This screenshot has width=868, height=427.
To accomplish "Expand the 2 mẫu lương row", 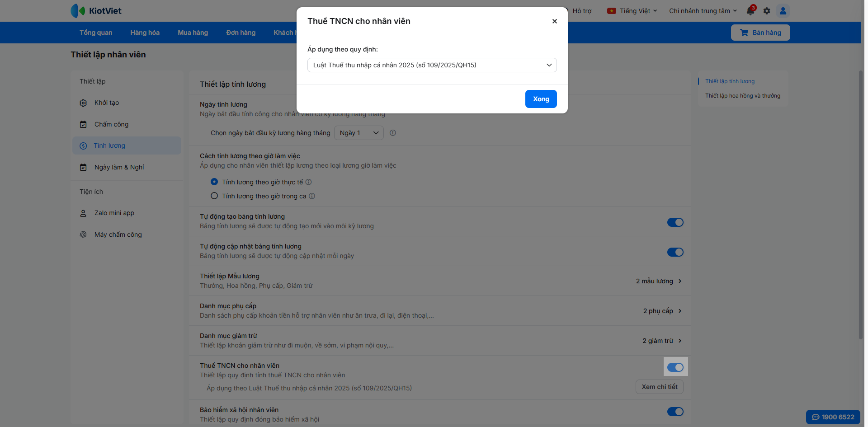I will pyautogui.click(x=659, y=281).
